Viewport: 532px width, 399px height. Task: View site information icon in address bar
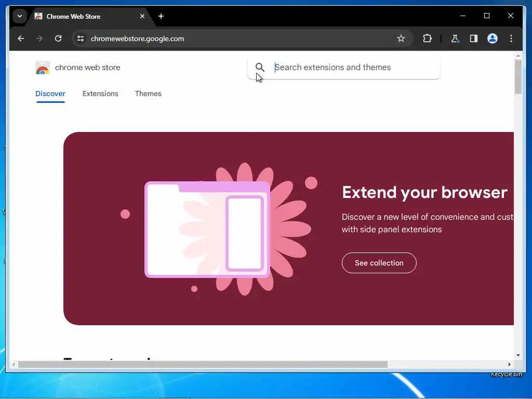point(81,38)
